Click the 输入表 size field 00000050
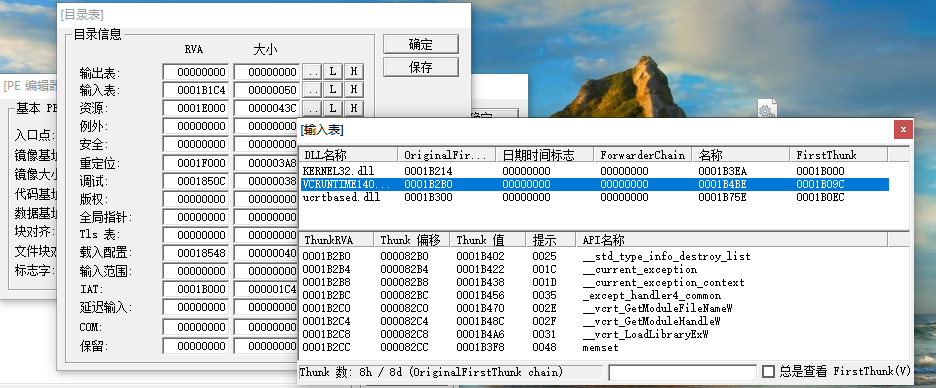The height and width of the screenshot is (388, 936). [266, 90]
